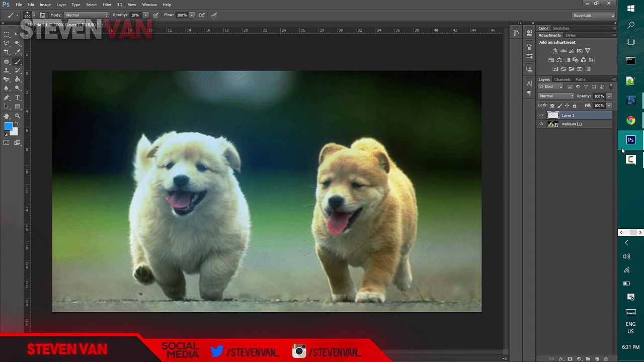Toggle lock position
644x362 pixels.
coord(567,106)
